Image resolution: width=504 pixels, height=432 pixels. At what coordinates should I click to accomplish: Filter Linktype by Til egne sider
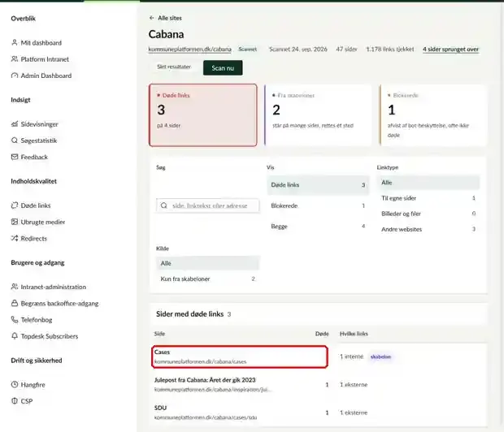coord(428,198)
